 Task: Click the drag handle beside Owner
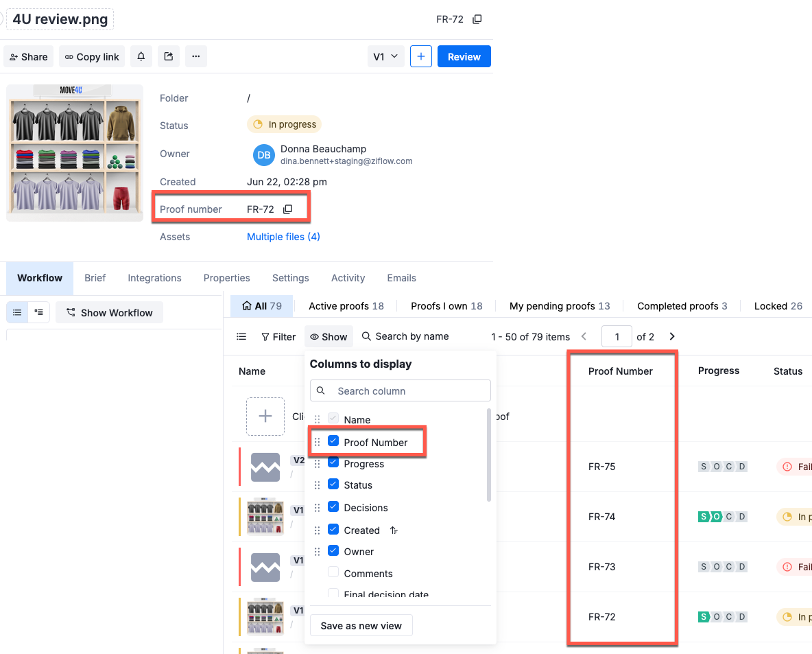coord(318,552)
